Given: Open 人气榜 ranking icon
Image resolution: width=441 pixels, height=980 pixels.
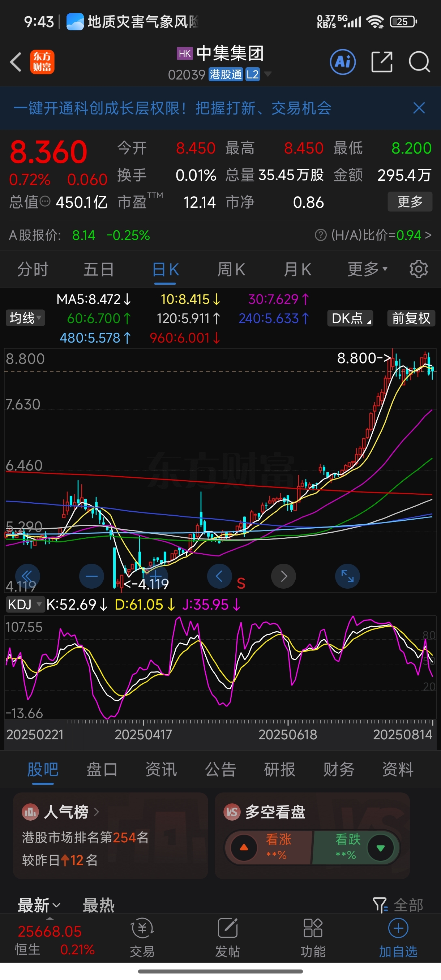Looking at the screenshot, I should coord(30,812).
